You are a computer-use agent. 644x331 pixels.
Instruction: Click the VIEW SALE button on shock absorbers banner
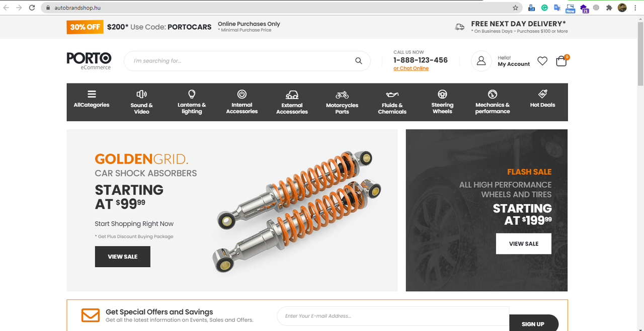[x=123, y=257]
